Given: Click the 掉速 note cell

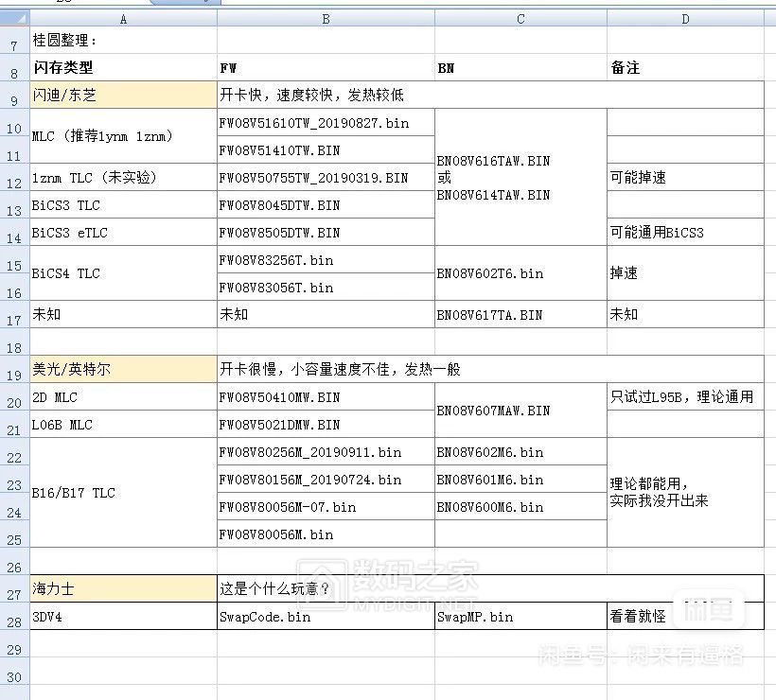Looking at the screenshot, I should [x=685, y=273].
